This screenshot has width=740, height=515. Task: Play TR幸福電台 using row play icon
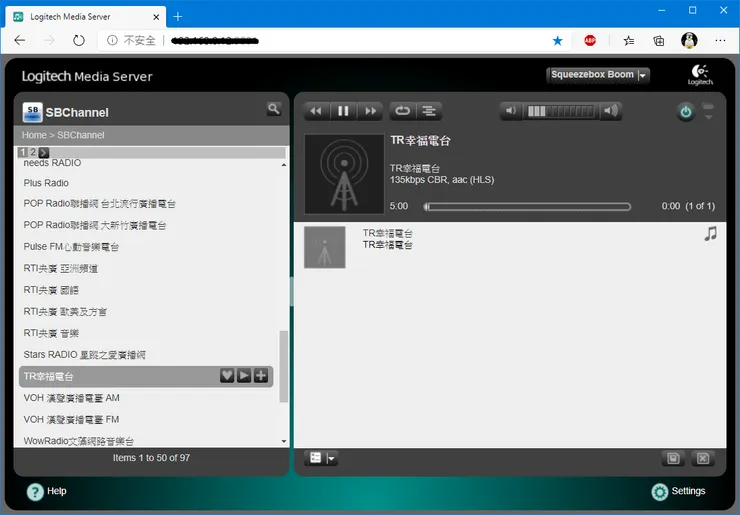[244, 375]
